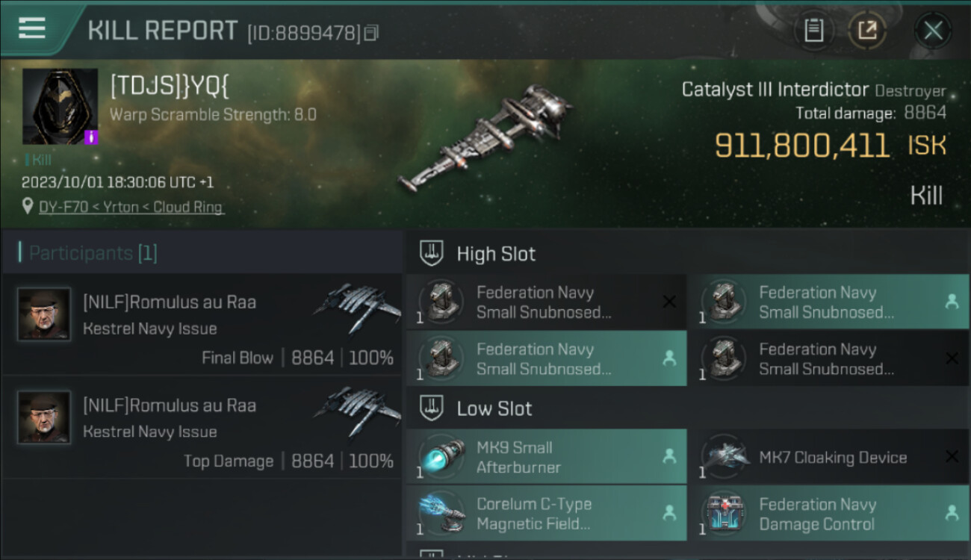Select the Top Damage participant row

[202, 428]
